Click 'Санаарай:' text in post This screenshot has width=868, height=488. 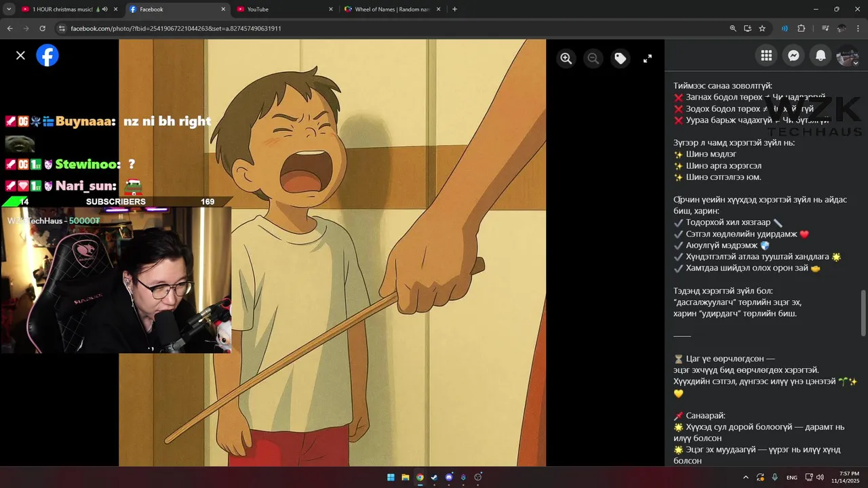705,415
